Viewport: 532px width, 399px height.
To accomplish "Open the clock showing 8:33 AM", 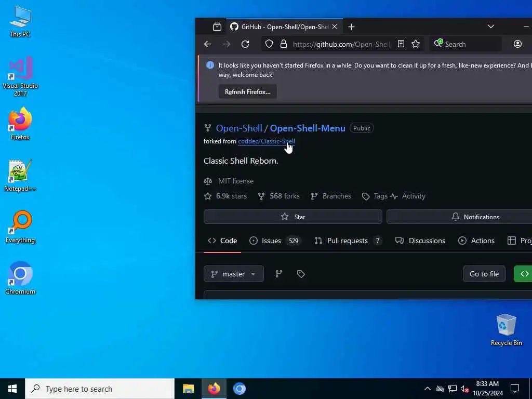I will [x=487, y=389].
